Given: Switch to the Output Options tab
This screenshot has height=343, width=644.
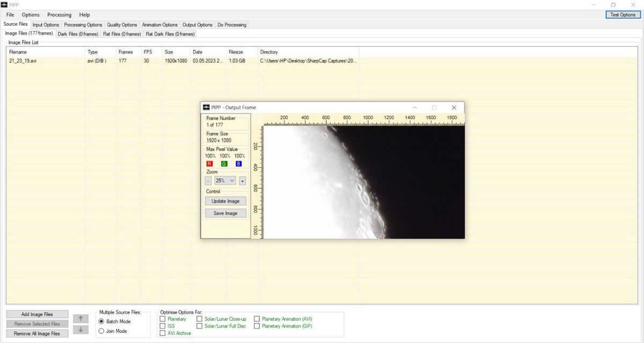Looking at the screenshot, I should (x=197, y=25).
